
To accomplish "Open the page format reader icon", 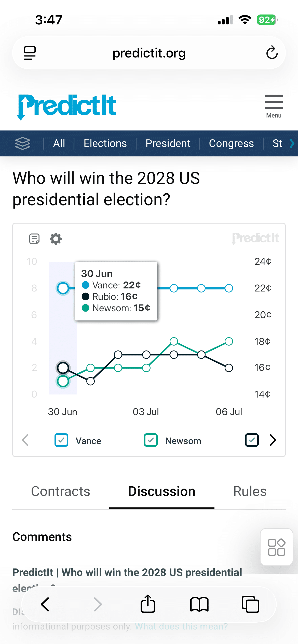I will (x=30, y=53).
